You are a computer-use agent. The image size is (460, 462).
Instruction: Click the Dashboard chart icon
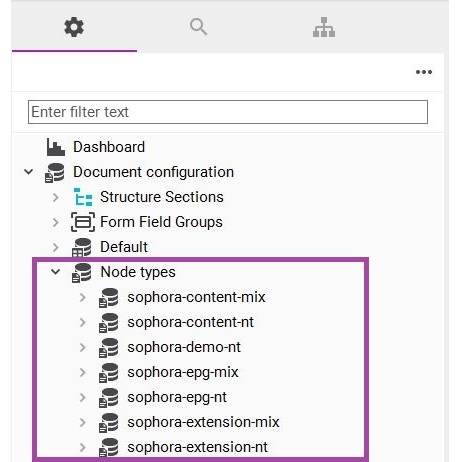tap(56, 147)
